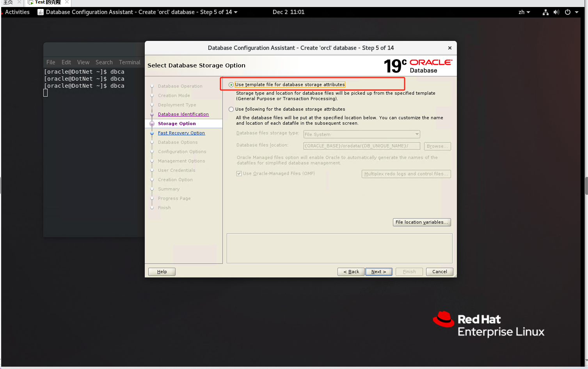
Task: Open the terminal Terminal menu
Action: 130,62
